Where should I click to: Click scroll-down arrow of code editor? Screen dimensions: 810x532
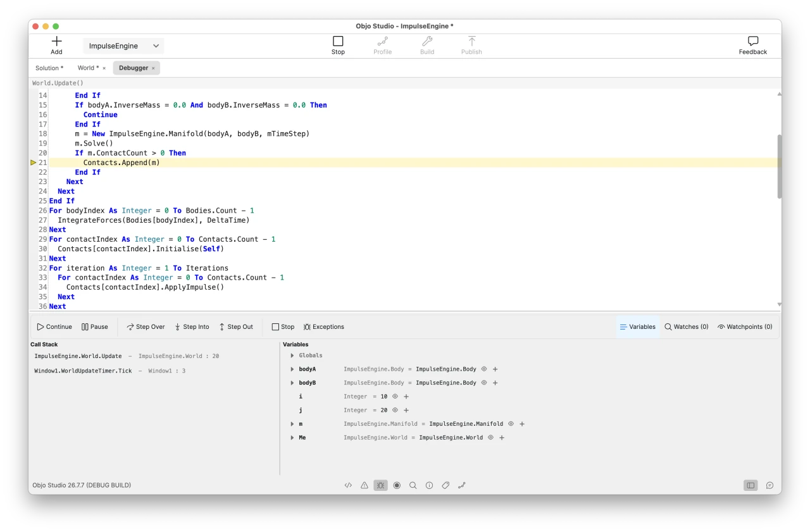[779, 305]
